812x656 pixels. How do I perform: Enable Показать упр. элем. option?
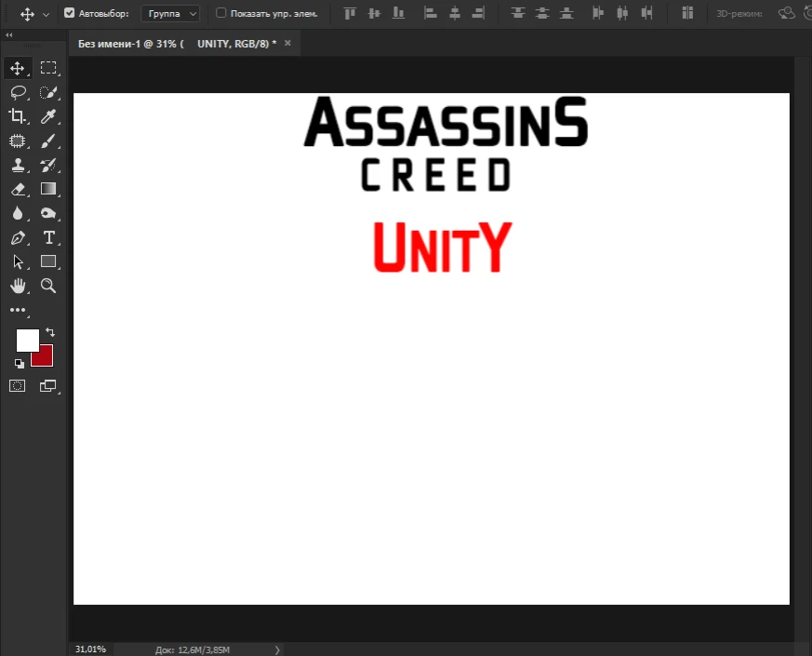220,13
